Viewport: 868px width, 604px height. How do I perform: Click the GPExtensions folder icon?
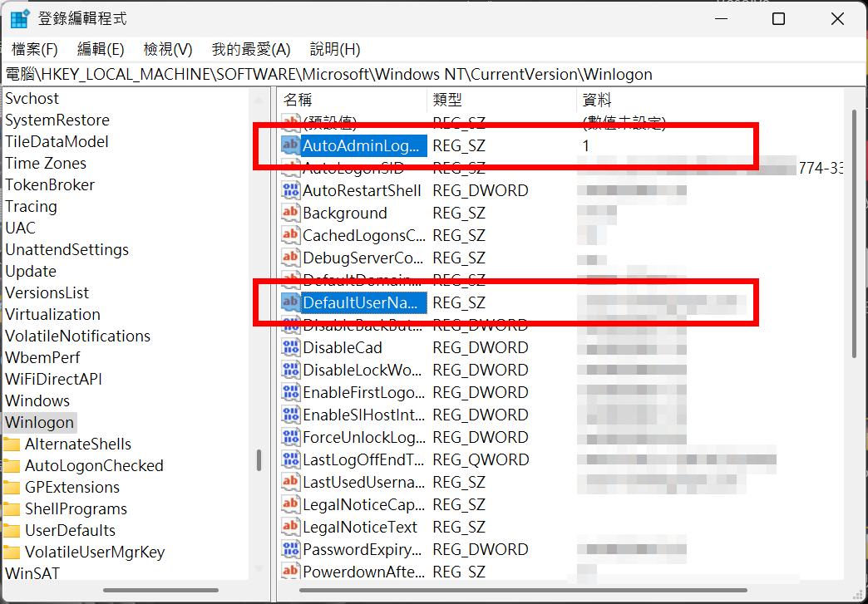pos(12,488)
